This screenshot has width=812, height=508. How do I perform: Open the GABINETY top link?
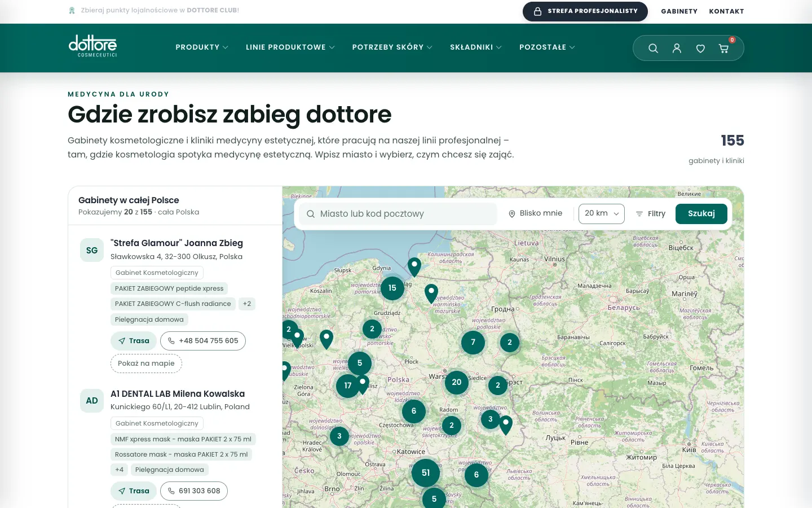pos(679,11)
